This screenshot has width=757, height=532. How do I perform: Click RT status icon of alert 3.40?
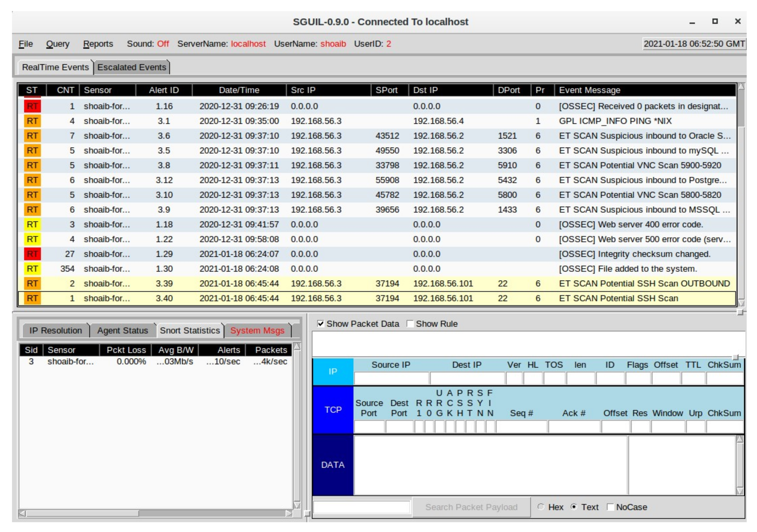[x=32, y=298]
